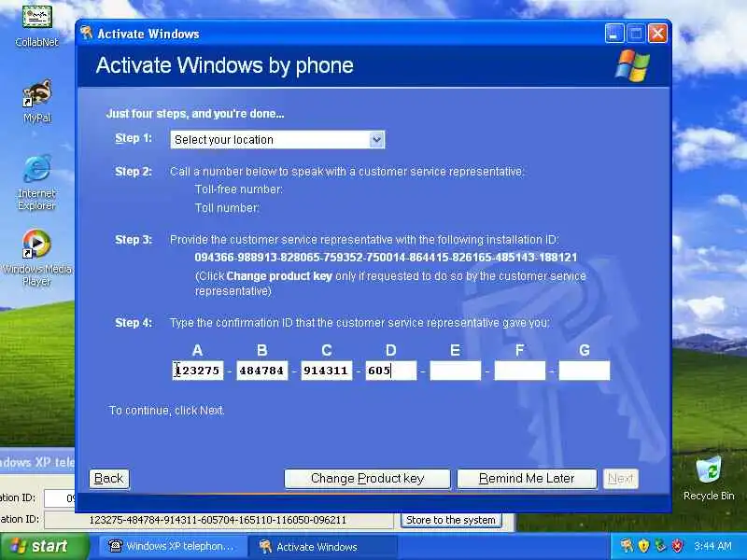Click confirmation ID field B
The height and width of the screenshot is (560, 747).
pos(262,371)
